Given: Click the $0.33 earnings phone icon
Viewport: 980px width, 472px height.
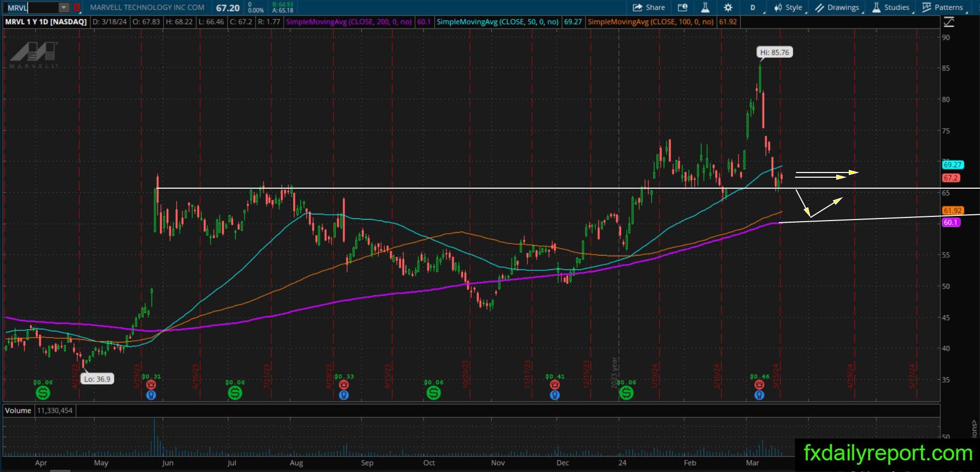Looking at the screenshot, I should click(343, 385).
